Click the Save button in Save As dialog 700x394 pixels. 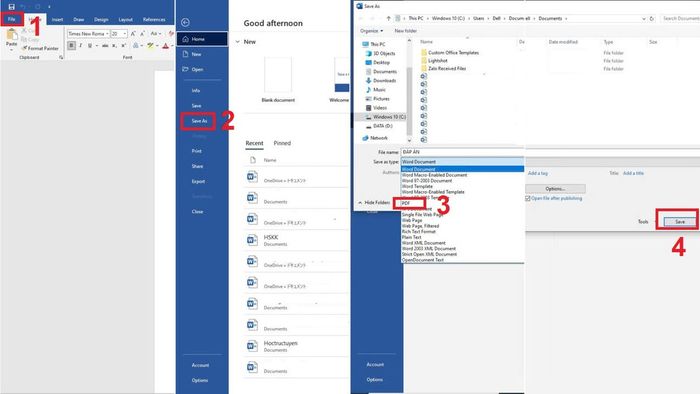click(x=679, y=222)
